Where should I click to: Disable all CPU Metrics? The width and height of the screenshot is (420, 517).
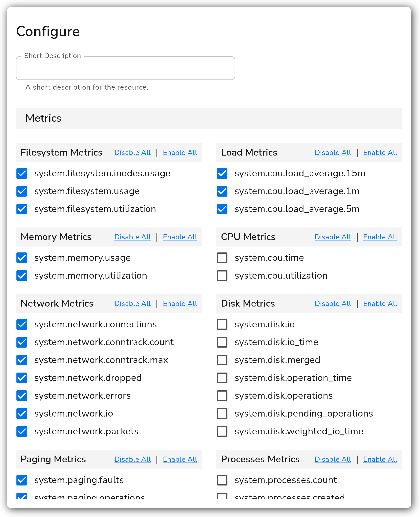click(x=333, y=237)
